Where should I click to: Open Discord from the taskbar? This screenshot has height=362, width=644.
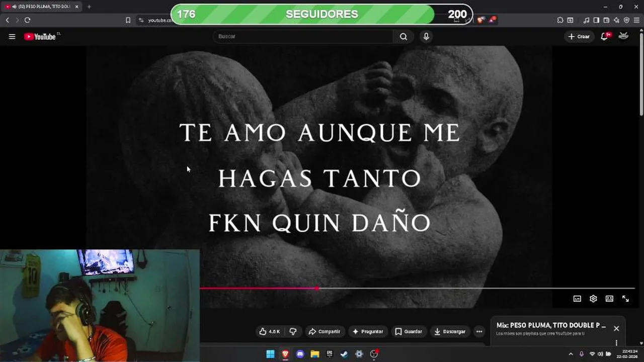(x=300, y=354)
